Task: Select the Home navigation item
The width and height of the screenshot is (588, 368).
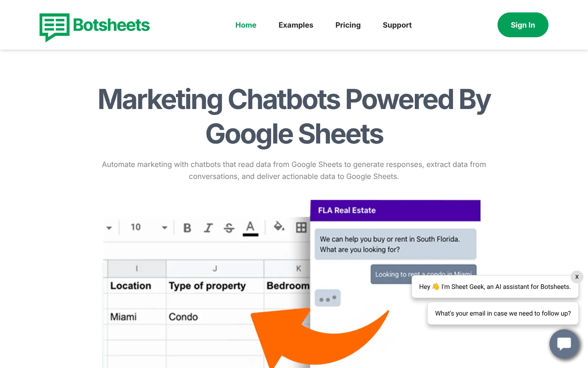Action: point(246,25)
